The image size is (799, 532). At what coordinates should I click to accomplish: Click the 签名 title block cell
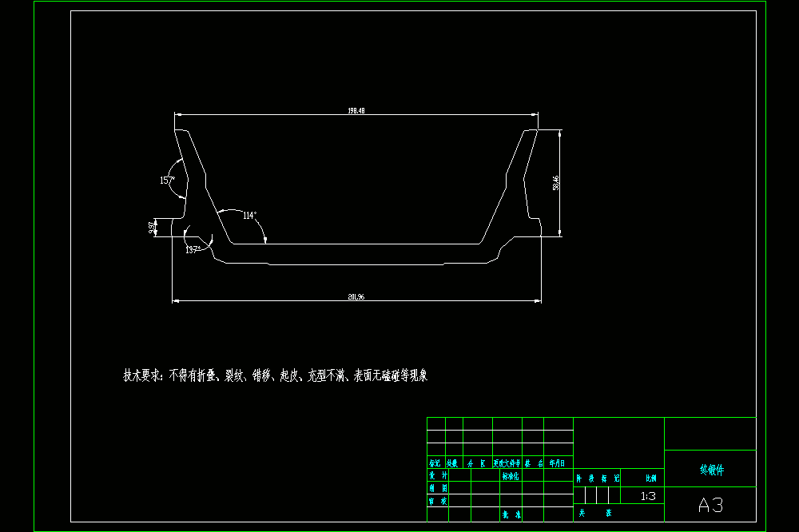[x=534, y=463]
